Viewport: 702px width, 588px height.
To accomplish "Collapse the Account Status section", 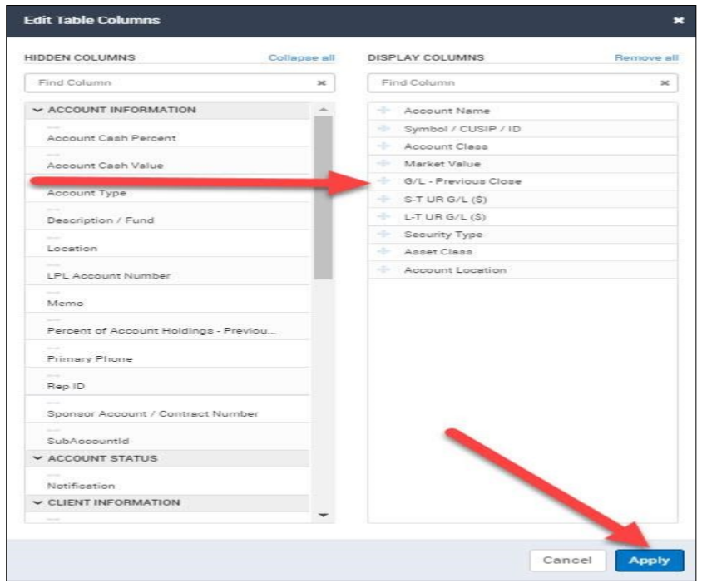I will (37, 458).
